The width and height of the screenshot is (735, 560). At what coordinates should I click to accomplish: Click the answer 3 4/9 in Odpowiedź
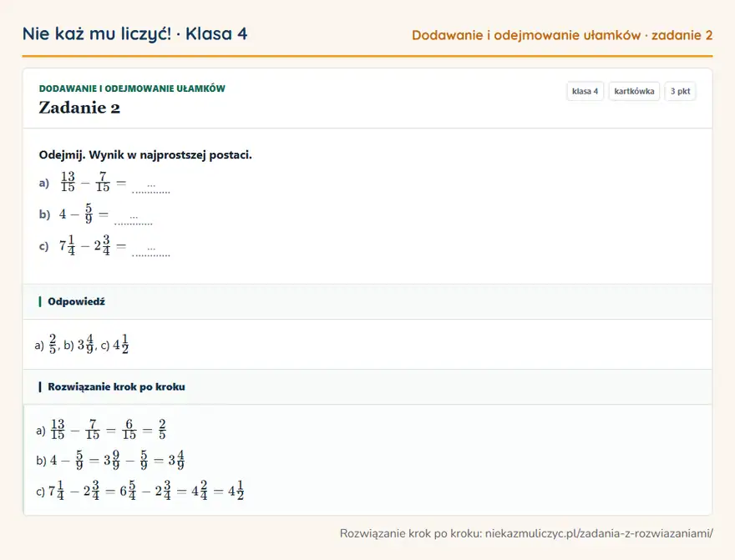pos(85,344)
